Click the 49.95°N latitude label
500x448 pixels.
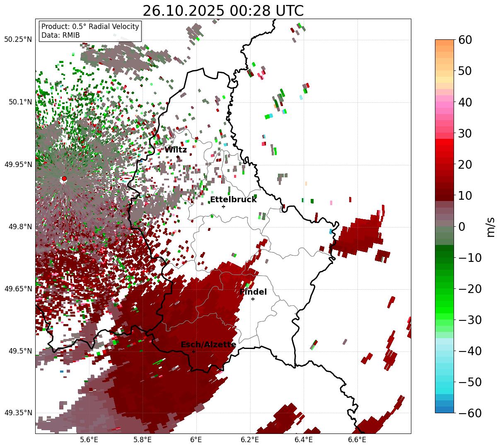pyautogui.click(x=18, y=164)
